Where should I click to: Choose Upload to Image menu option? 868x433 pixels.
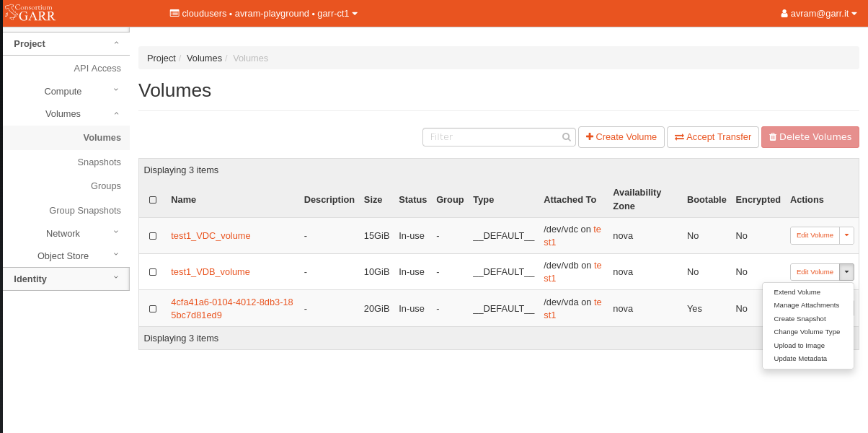click(x=799, y=345)
